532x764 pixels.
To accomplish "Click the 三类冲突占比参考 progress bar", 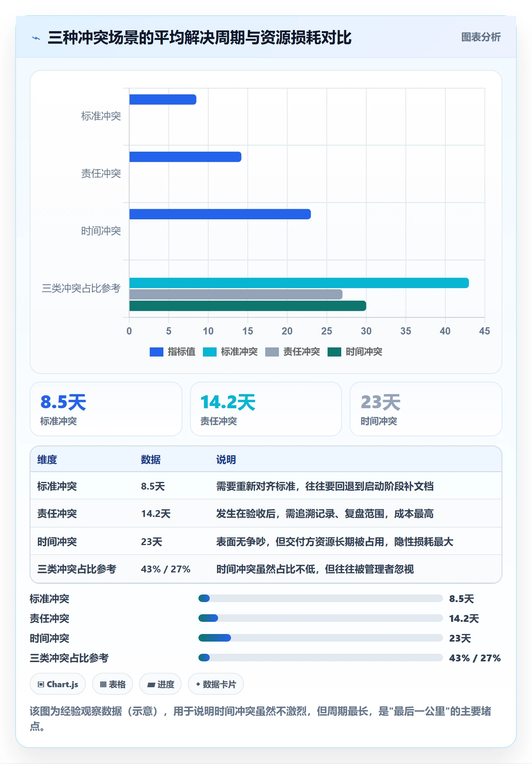I will (321, 658).
